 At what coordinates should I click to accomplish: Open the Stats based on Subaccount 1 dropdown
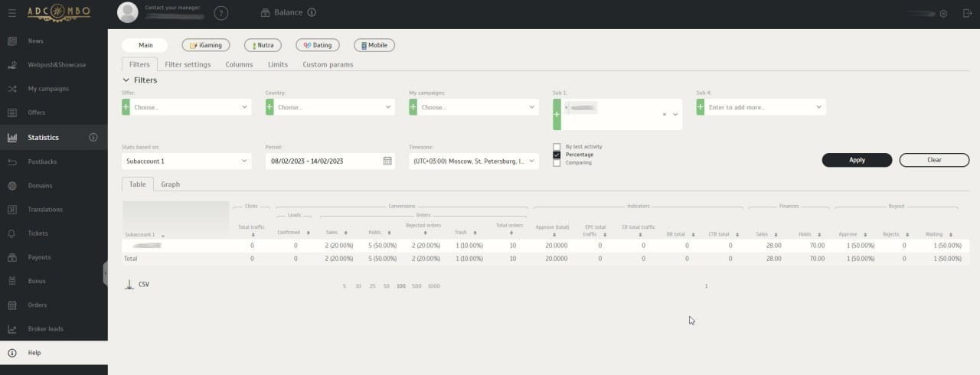[x=187, y=161]
